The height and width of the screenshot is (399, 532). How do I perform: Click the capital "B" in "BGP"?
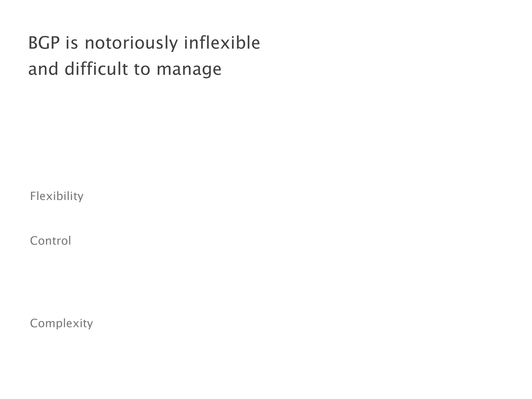click(x=33, y=43)
